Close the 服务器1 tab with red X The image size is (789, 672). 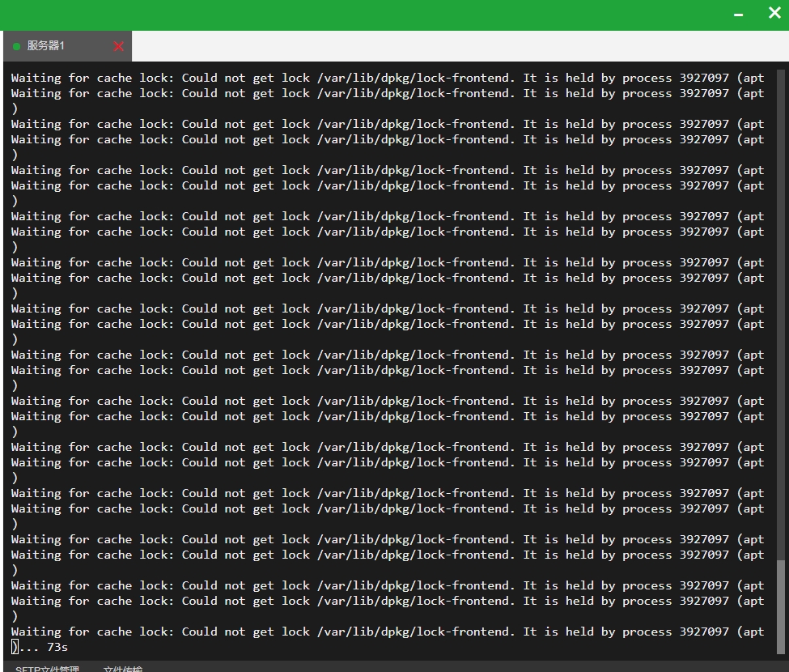[119, 46]
